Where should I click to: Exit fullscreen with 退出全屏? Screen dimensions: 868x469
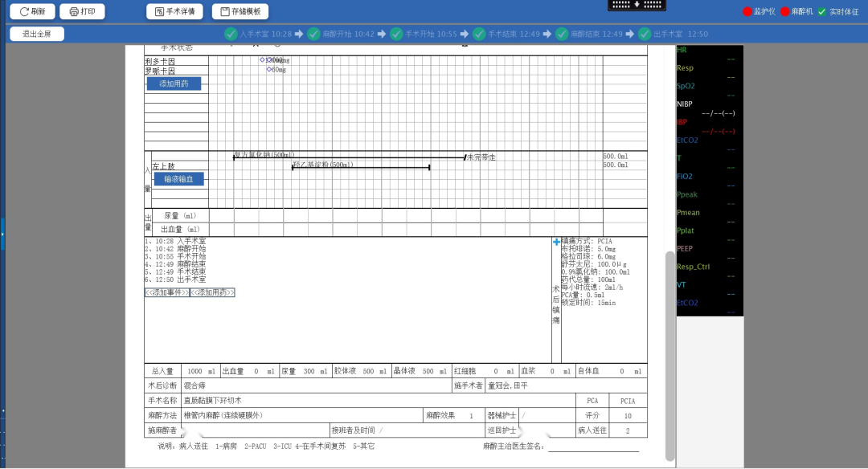(37, 34)
